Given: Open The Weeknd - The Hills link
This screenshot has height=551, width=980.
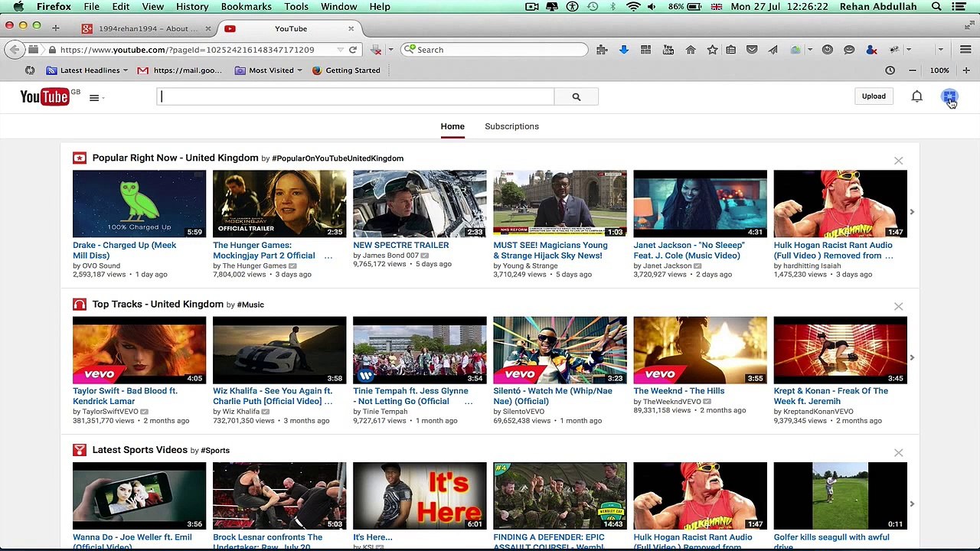Looking at the screenshot, I should point(678,391).
